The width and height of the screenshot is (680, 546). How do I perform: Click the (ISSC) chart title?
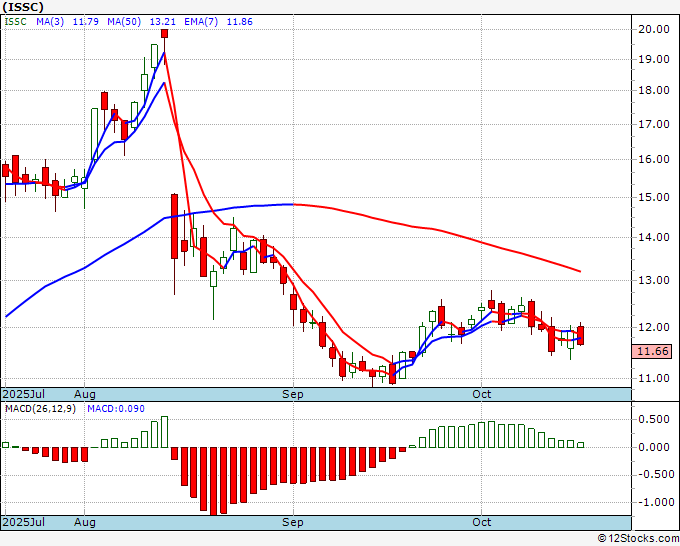[x=23, y=7]
